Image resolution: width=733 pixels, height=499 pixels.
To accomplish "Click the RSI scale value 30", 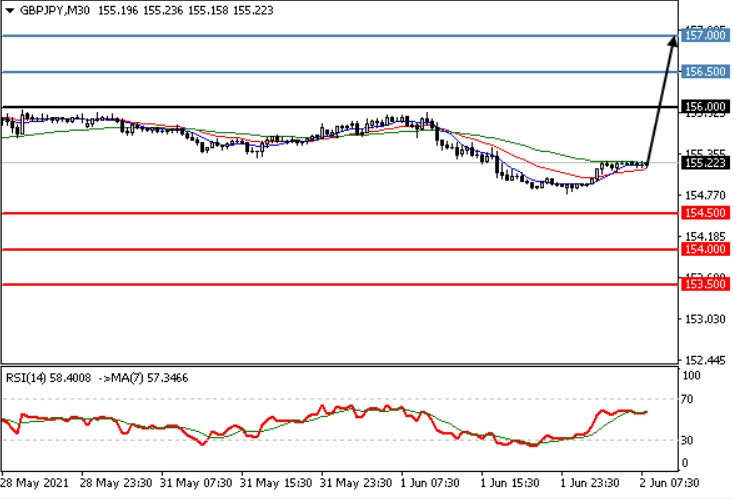I will [687, 440].
